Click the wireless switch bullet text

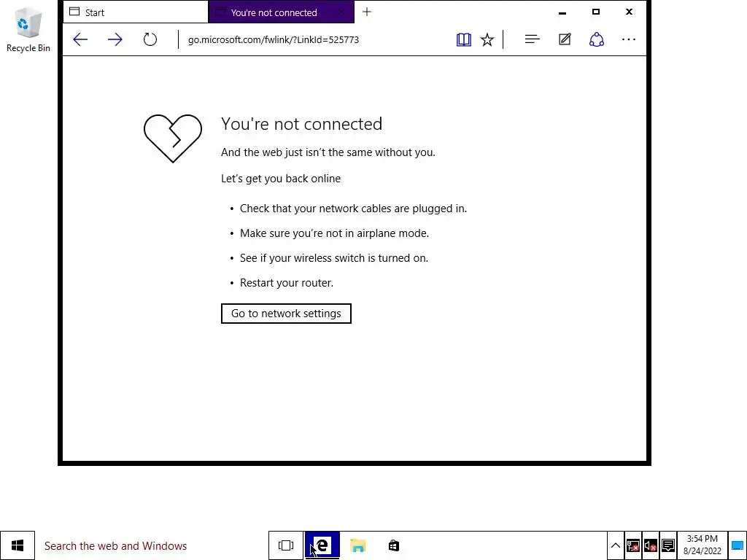point(334,258)
